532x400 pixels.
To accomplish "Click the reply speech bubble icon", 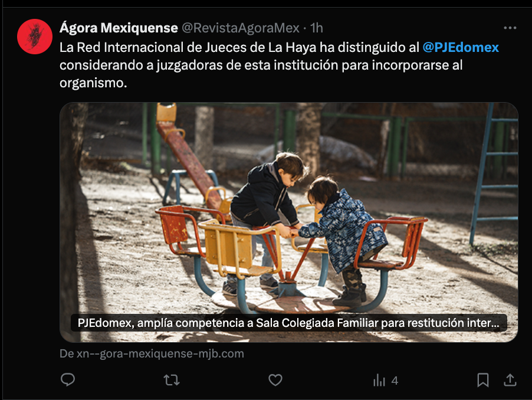I will coord(68,379).
